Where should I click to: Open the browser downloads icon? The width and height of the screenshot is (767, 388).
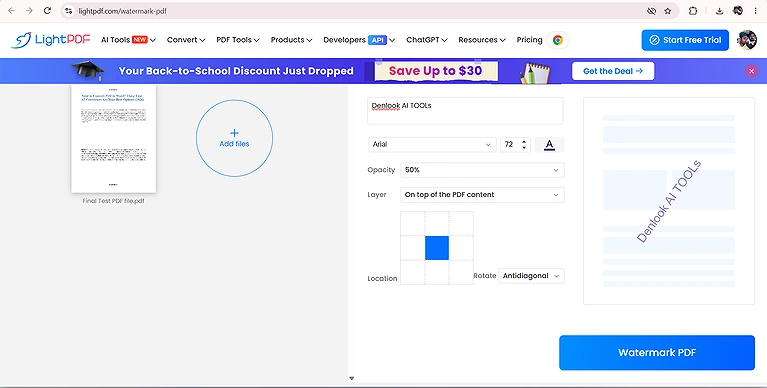point(720,11)
